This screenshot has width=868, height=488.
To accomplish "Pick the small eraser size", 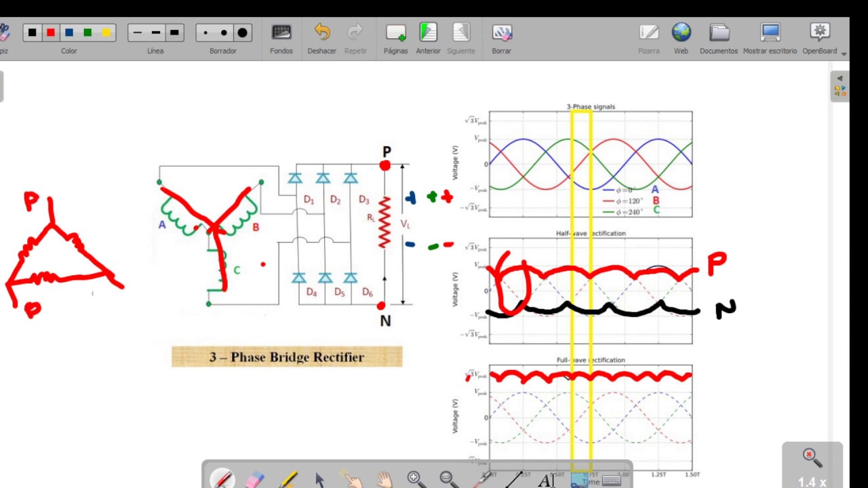I will [x=205, y=33].
